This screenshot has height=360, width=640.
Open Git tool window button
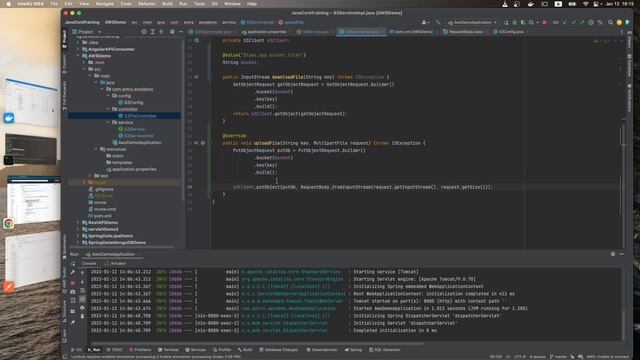pos(76,350)
